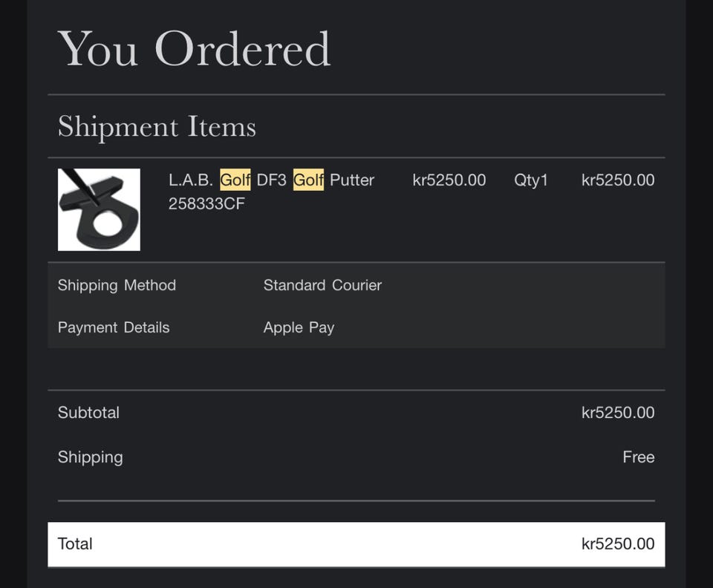Image resolution: width=713 pixels, height=588 pixels.
Task: Click the kr5250.00 subtotal amount
Action: (x=618, y=413)
